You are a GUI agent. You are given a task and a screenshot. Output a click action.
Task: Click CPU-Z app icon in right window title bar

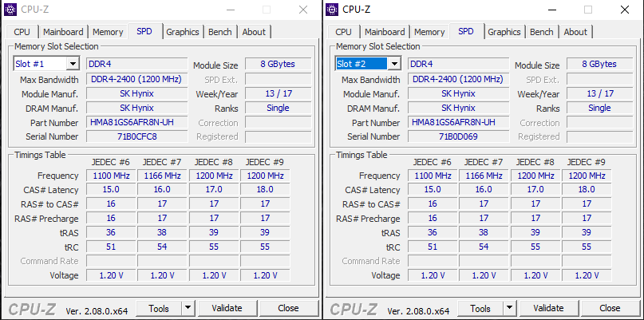point(332,10)
